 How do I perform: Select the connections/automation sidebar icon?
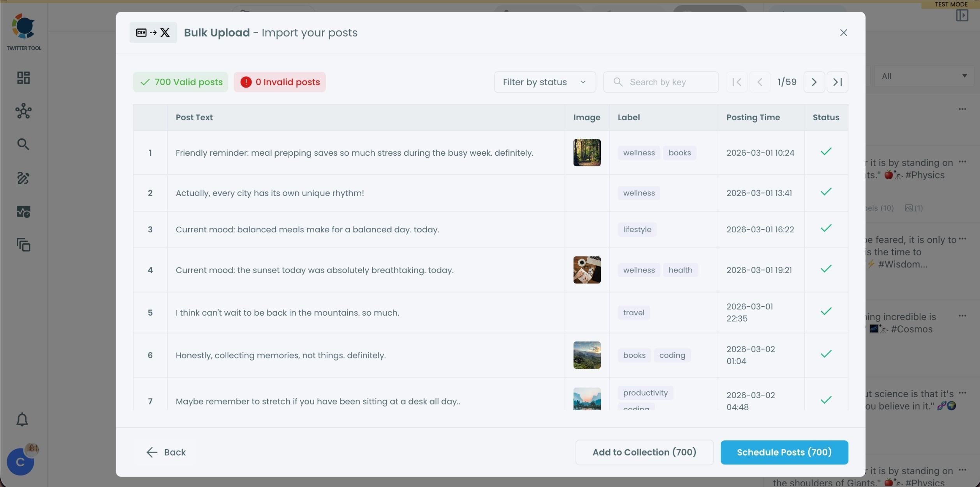point(23,111)
